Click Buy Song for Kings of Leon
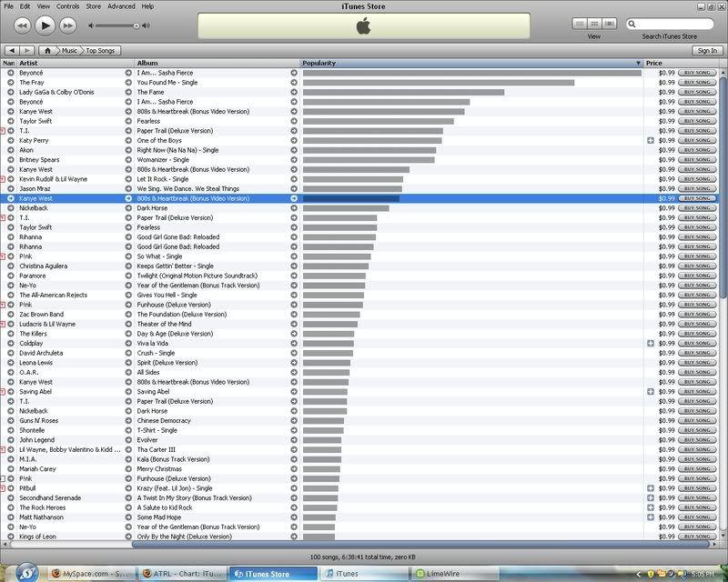Image resolution: width=728 pixels, height=582 pixels. click(x=697, y=537)
